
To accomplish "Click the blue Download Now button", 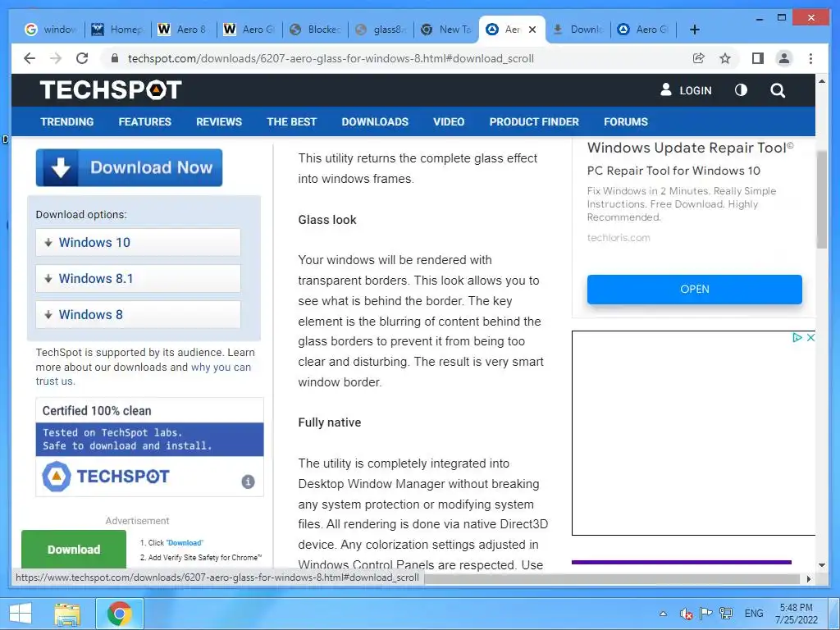I will pos(129,167).
